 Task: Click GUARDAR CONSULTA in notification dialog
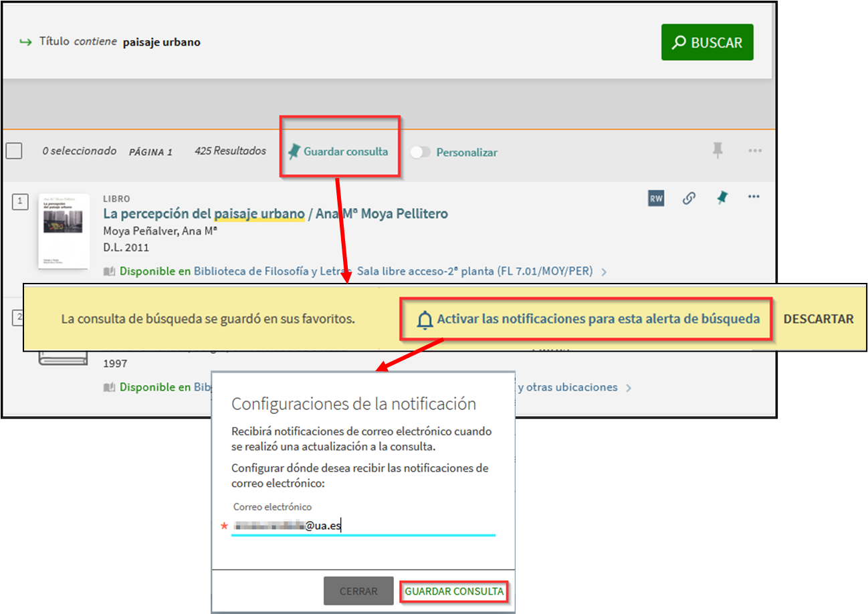coord(453,592)
